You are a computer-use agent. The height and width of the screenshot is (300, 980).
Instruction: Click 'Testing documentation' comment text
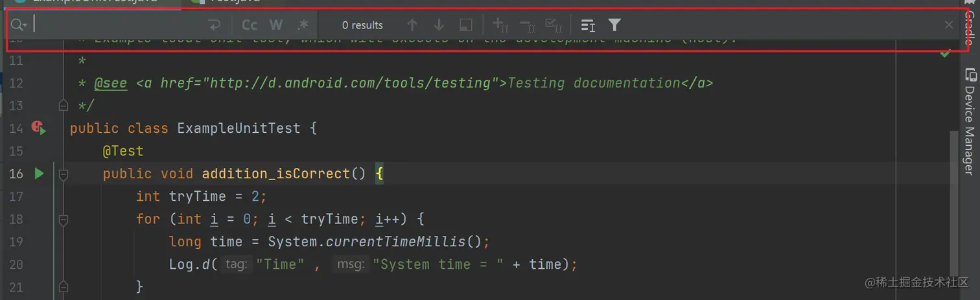(x=593, y=83)
